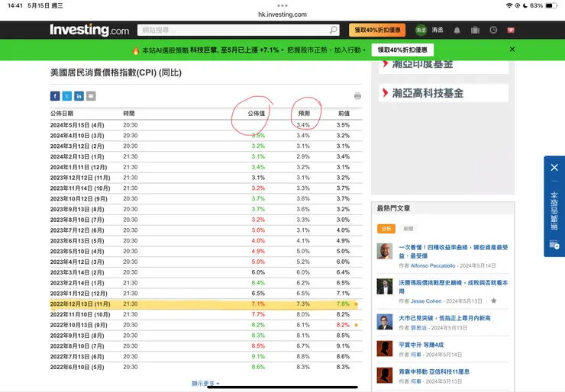This screenshot has height=392, width=565.
Task: Click the search magnifier icon
Action: [334, 30]
